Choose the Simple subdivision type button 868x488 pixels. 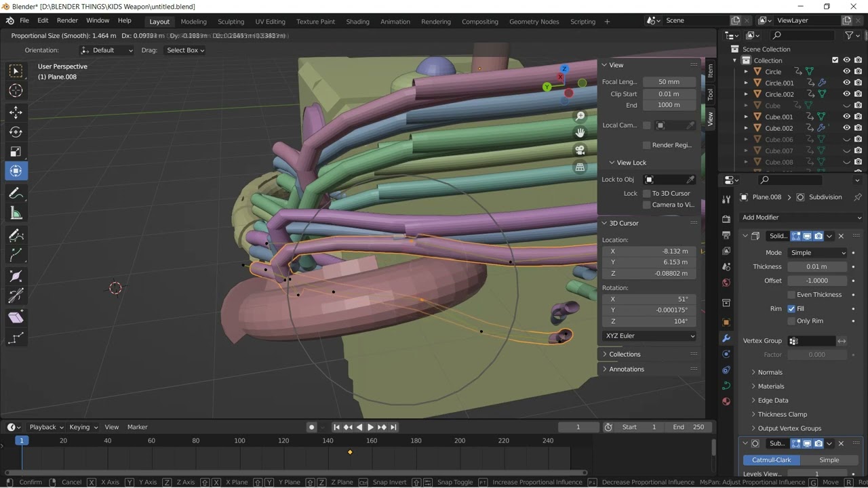(829, 460)
